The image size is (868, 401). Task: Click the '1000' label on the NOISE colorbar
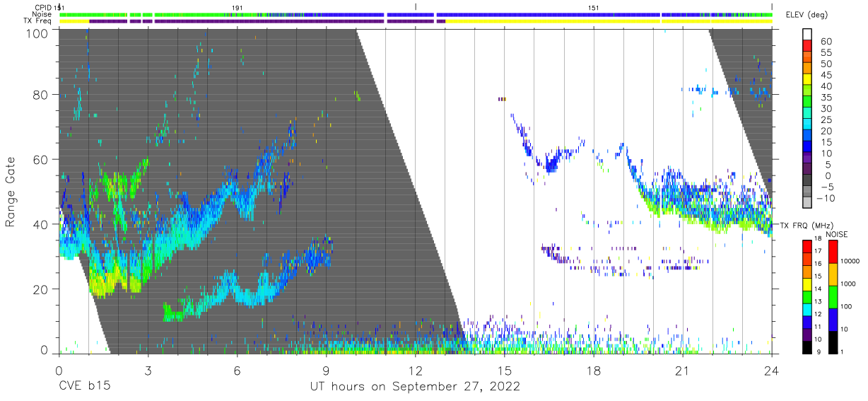[x=848, y=284]
